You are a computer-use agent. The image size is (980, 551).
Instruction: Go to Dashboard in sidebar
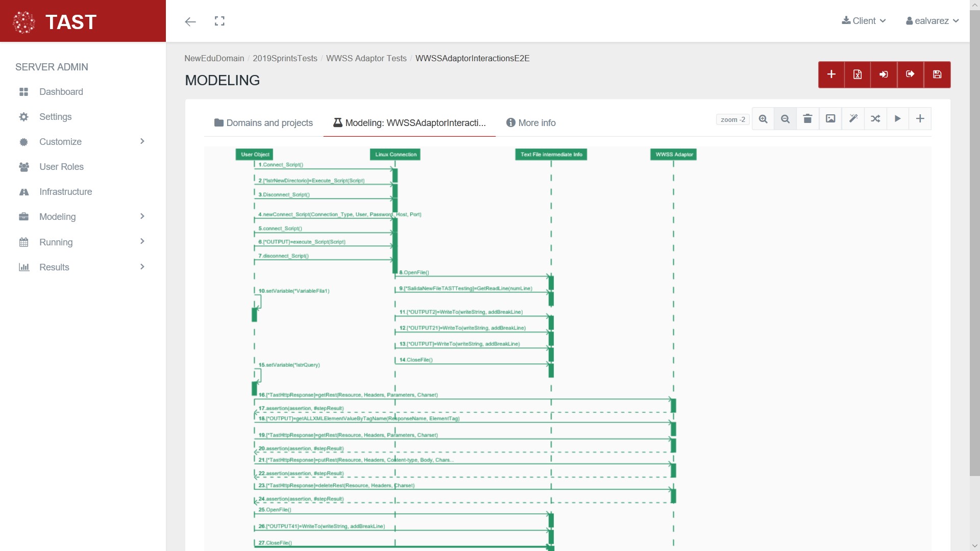61,92
